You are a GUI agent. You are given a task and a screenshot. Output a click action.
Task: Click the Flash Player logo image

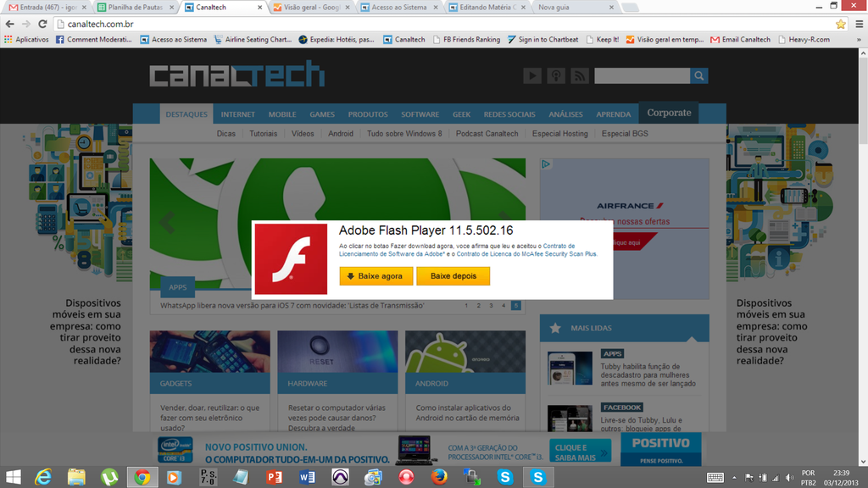click(x=292, y=259)
